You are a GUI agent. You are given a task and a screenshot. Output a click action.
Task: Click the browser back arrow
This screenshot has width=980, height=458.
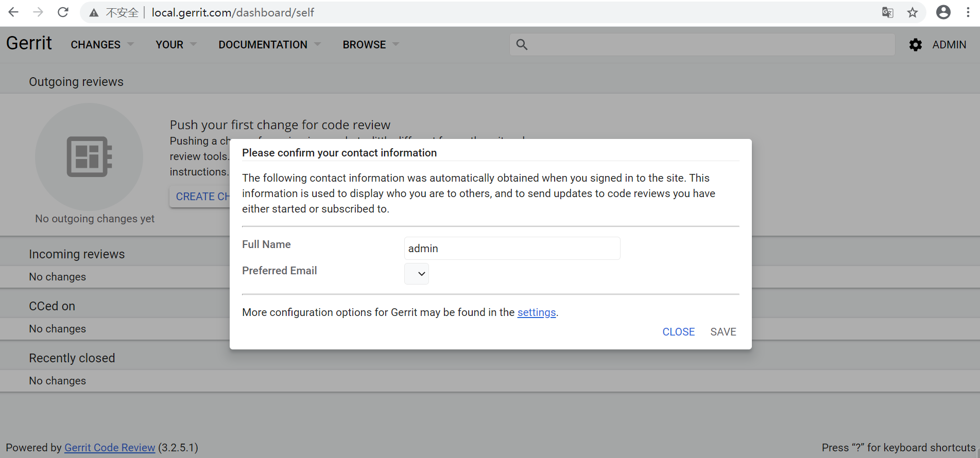[13, 12]
